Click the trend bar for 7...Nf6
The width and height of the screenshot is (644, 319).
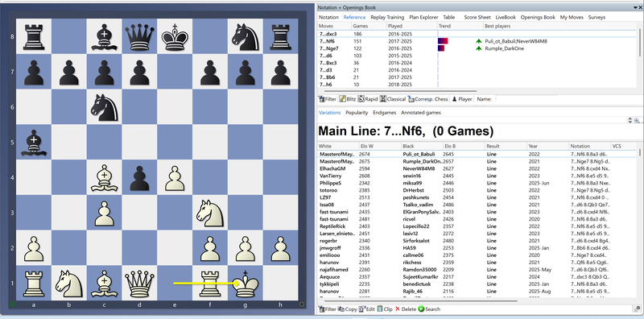click(x=444, y=41)
